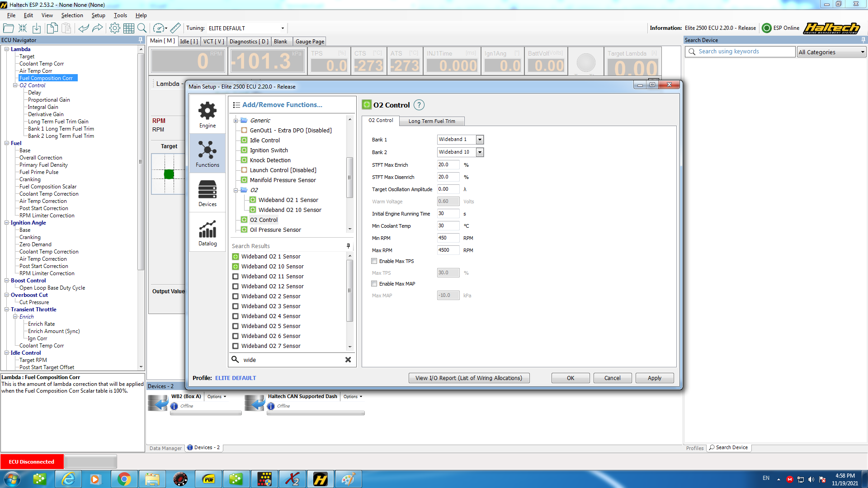Open the Windows Start menu
This screenshot has width=868, height=488.
tap(12, 479)
